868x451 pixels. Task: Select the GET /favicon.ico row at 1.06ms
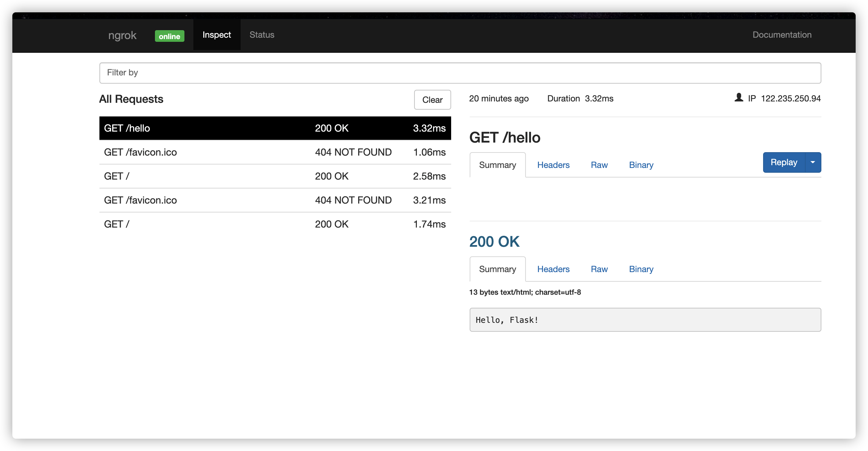click(275, 152)
